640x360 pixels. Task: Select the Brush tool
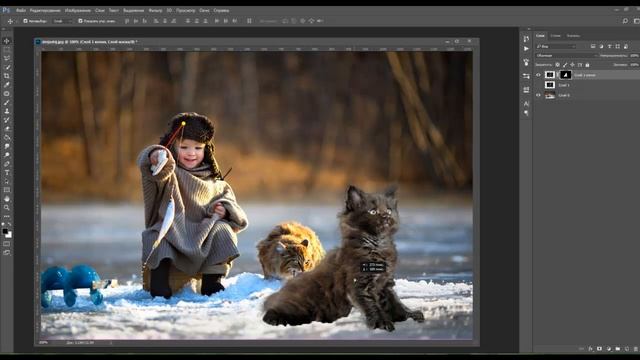(7, 102)
